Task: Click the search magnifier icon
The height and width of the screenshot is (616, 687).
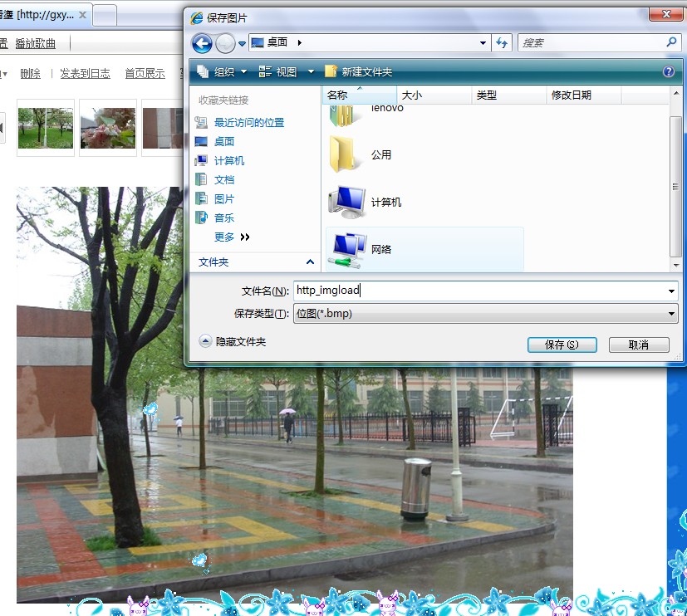Action: click(672, 42)
